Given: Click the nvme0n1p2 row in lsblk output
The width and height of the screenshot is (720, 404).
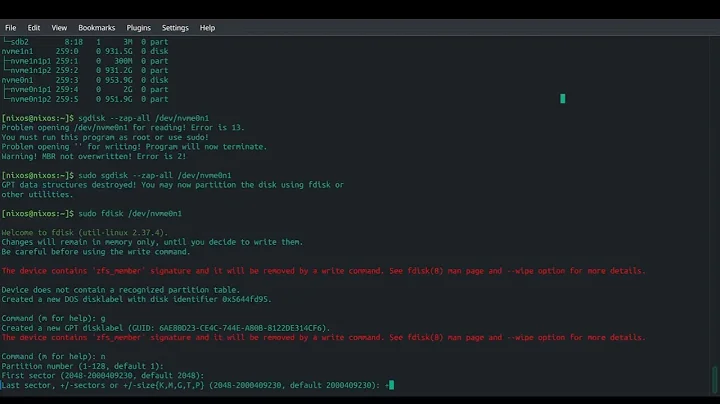Looking at the screenshot, I should click(85, 99).
